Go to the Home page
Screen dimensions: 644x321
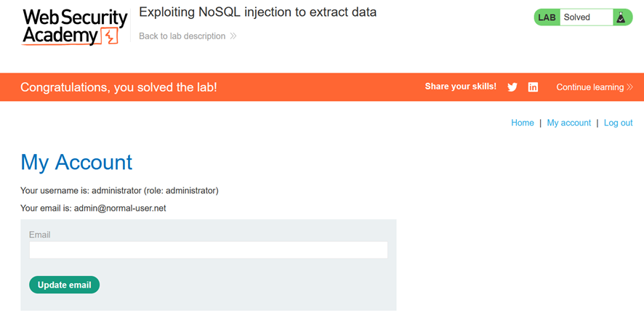pyautogui.click(x=523, y=123)
